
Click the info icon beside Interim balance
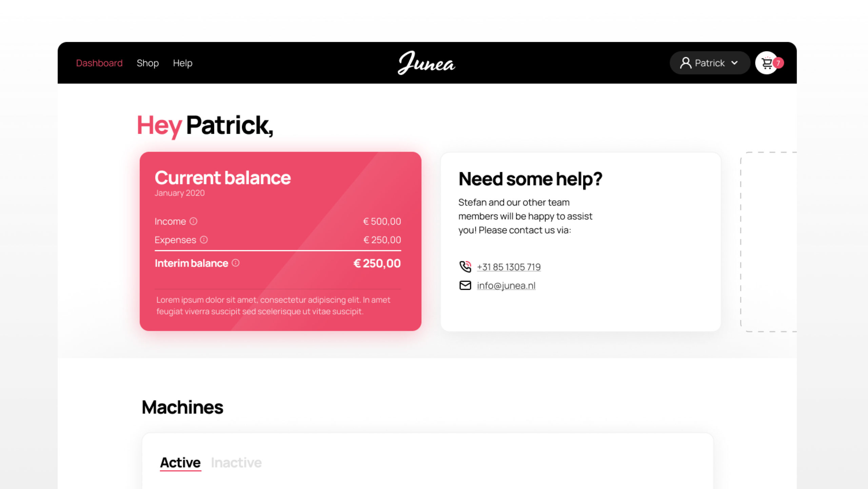click(236, 263)
